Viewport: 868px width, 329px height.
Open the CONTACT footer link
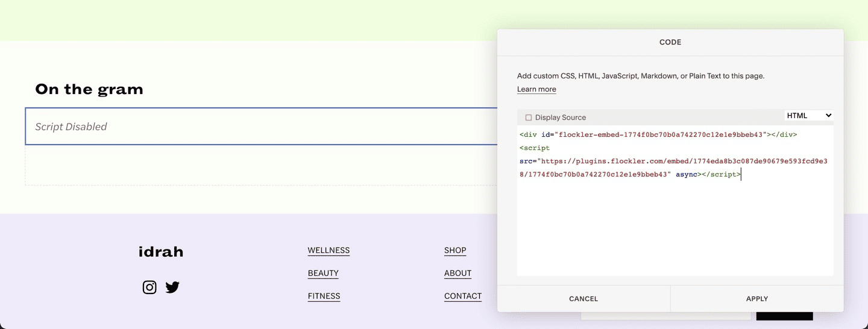(463, 296)
